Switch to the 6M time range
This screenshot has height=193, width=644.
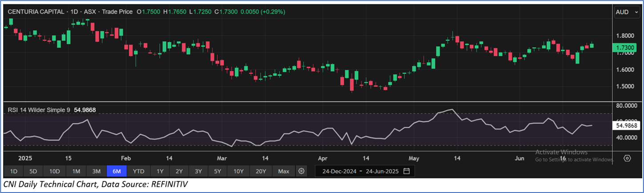(x=117, y=171)
